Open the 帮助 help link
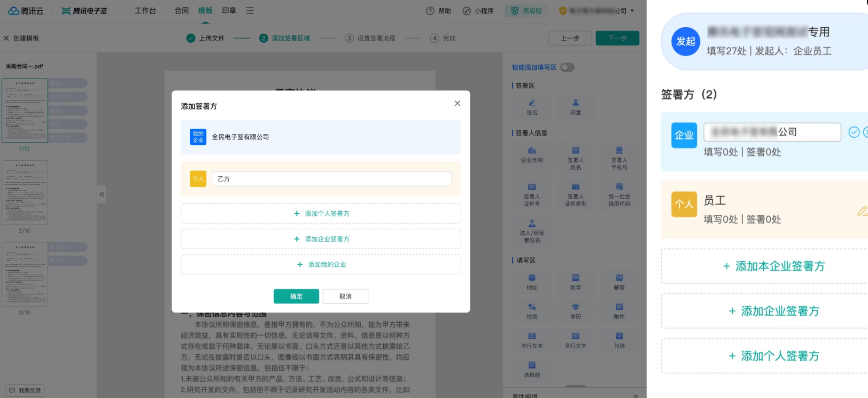This screenshot has height=398, width=868. (x=438, y=11)
